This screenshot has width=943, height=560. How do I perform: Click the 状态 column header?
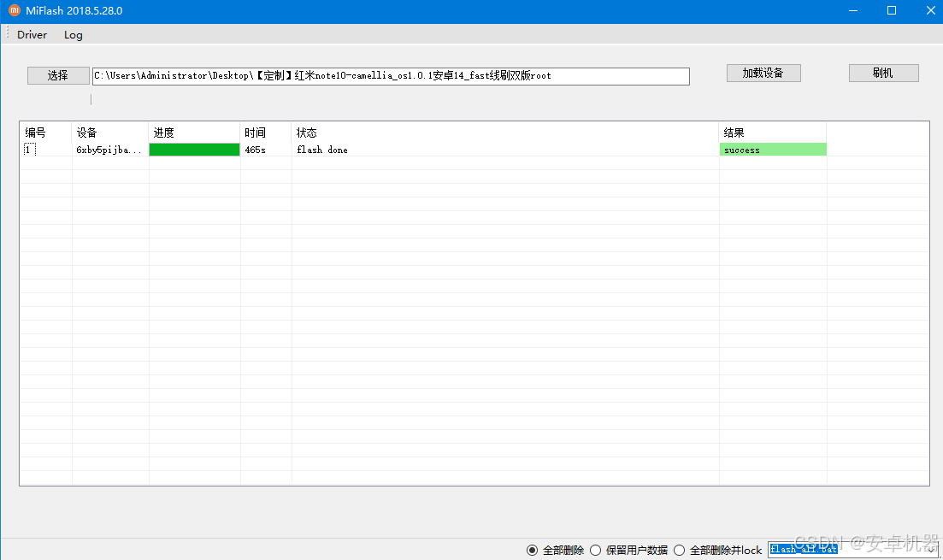point(505,133)
